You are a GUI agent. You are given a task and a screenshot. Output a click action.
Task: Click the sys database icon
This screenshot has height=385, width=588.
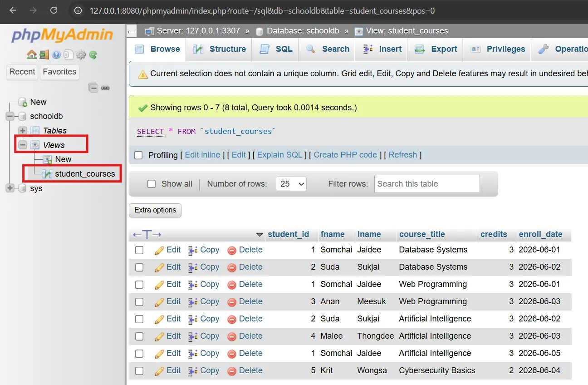click(22, 188)
